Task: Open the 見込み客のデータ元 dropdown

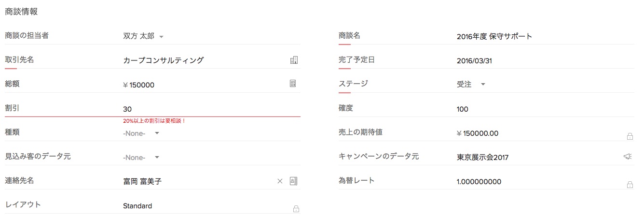Action: (157, 157)
